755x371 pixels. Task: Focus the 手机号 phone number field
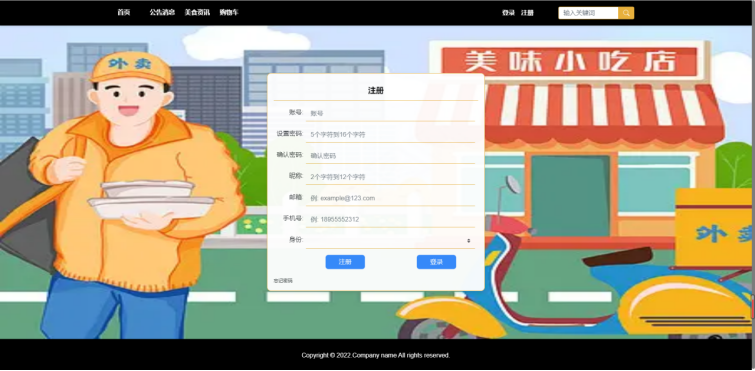tap(390, 219)
